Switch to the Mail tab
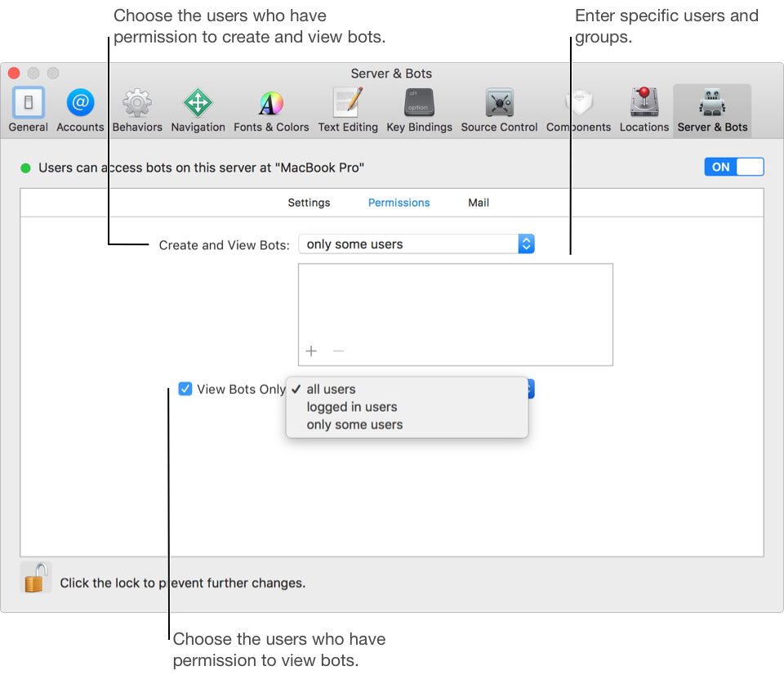The image size is (784, 675). coord(479,202)
